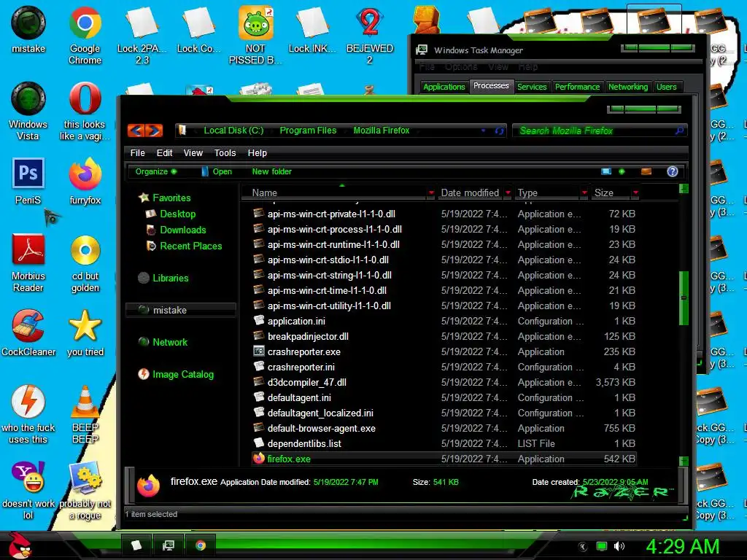Click the Explorer help question mark icon
Viewport: 747px width, 560px height.
(x=672, y=171)
